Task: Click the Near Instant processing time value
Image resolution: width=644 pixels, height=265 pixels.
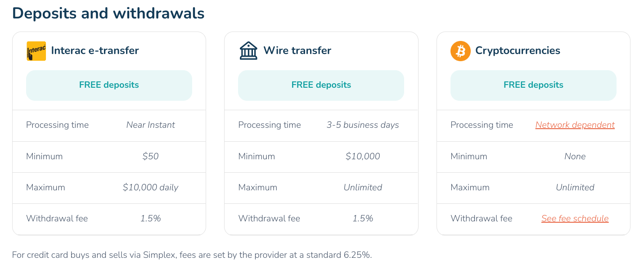Action: 150,125
